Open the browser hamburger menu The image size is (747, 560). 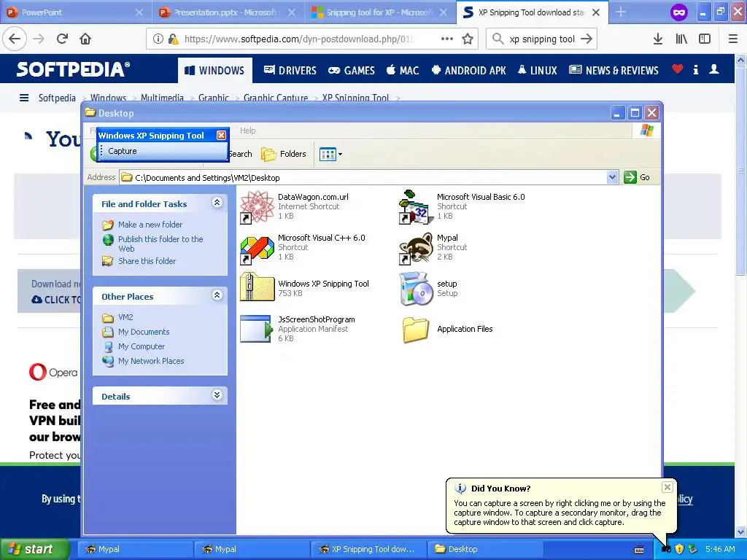tap(733, 39)
